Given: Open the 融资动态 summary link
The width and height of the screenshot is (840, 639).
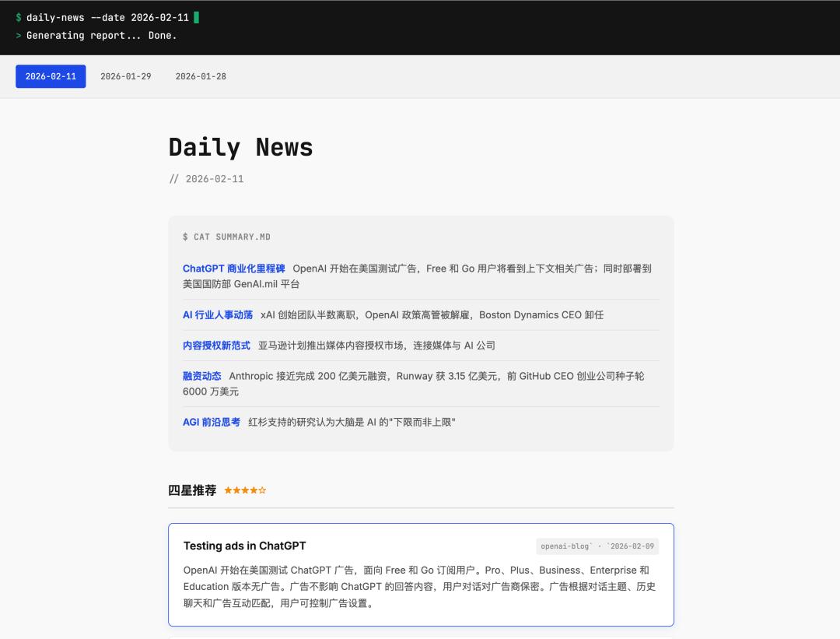Looking at the screenshot, I should [x=202, y=376].
